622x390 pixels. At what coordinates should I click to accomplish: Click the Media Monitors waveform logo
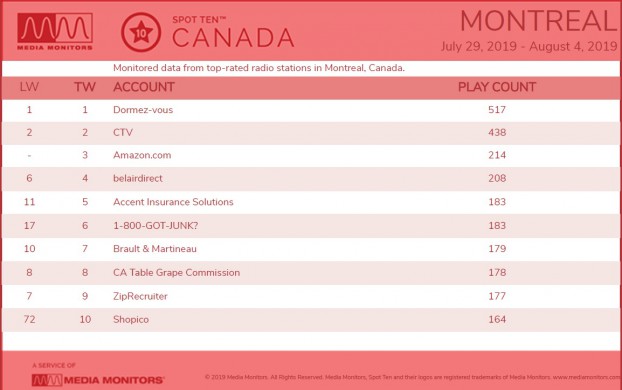[55, 31]
